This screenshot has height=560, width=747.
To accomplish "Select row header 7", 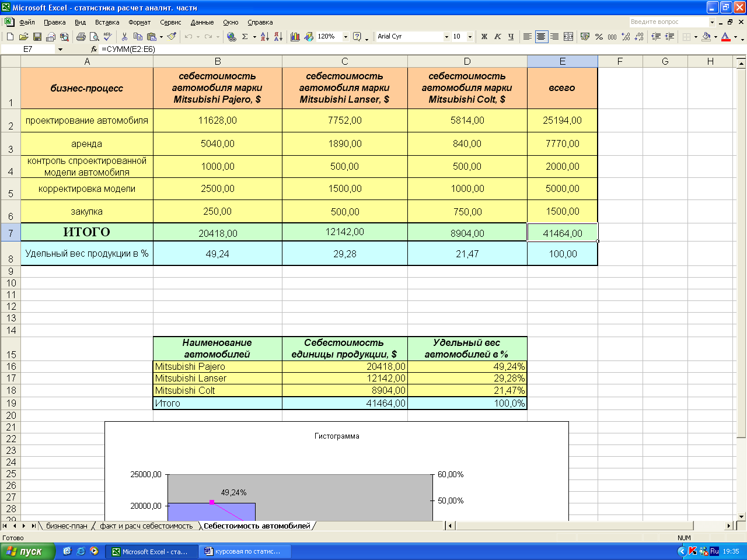I will tap(11, 233).
